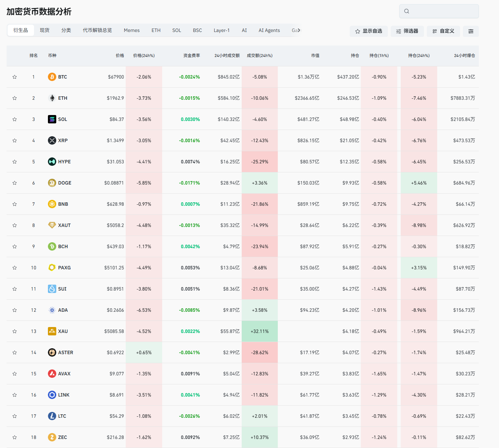Click the LINK coin logo

[x=52, y=395]
